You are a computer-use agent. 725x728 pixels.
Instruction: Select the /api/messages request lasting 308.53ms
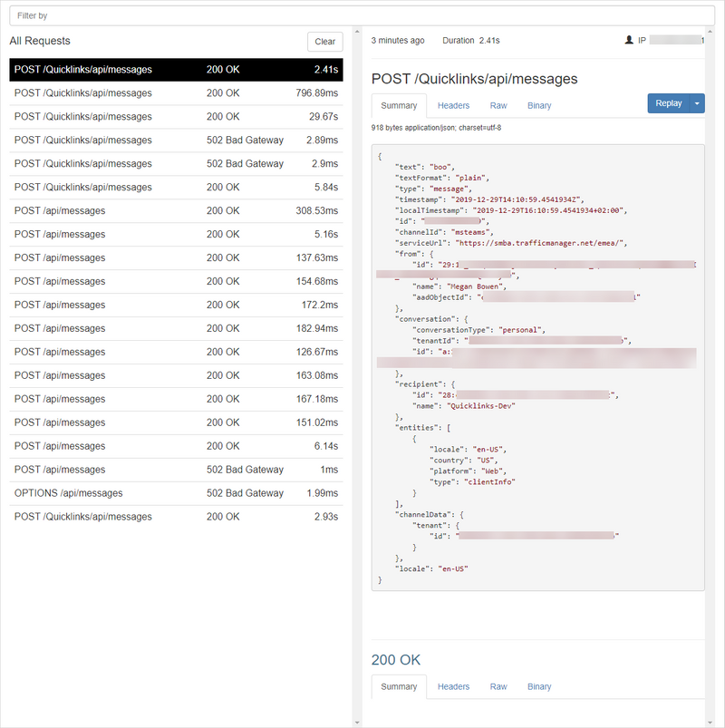pos(176,211)
